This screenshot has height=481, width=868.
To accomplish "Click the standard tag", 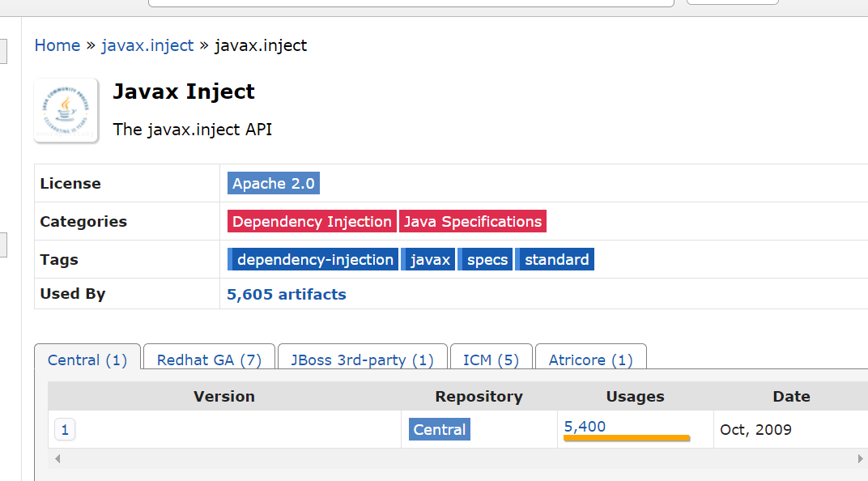I will pos(555,260).
